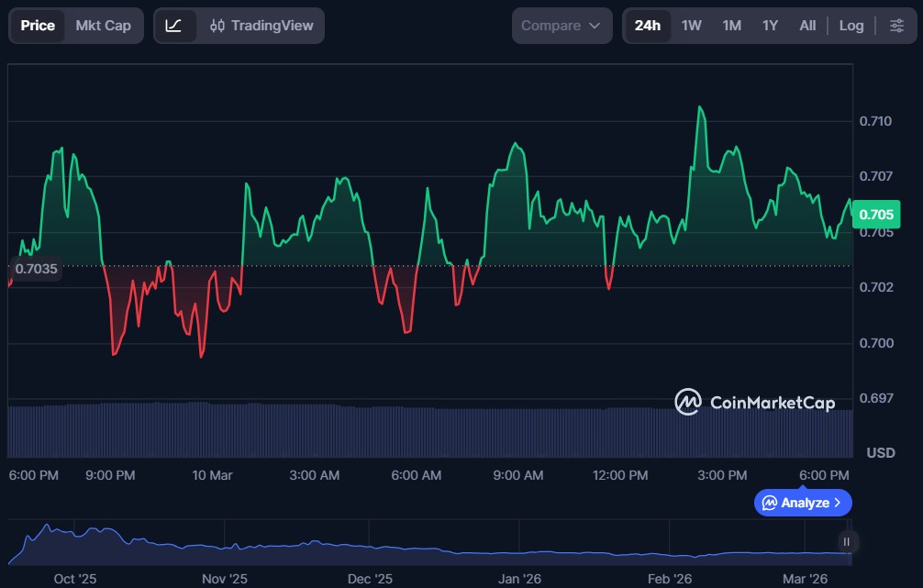Viewport: 923px width, 588px height.
Task: Choose the 1Y time range
Action: [770, 26]
